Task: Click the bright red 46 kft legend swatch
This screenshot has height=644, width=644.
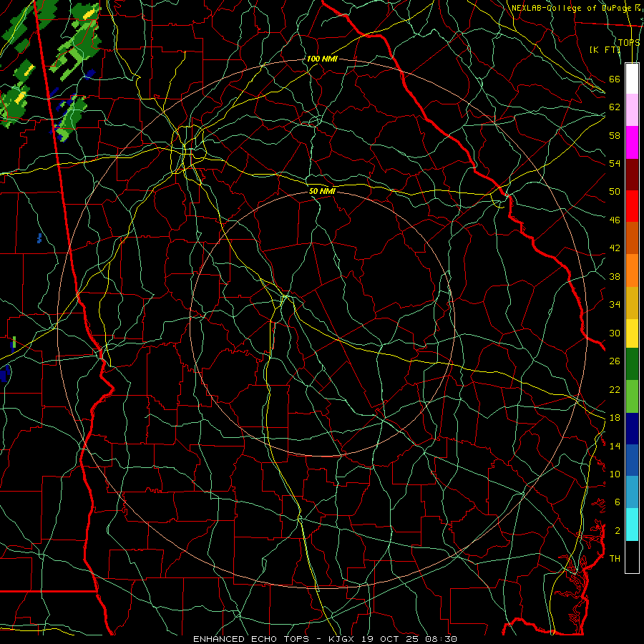Action: point(632,206)
